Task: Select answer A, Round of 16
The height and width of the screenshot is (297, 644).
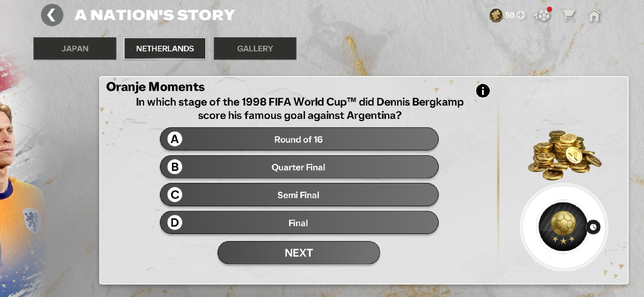Action: [x=298, y=139]
